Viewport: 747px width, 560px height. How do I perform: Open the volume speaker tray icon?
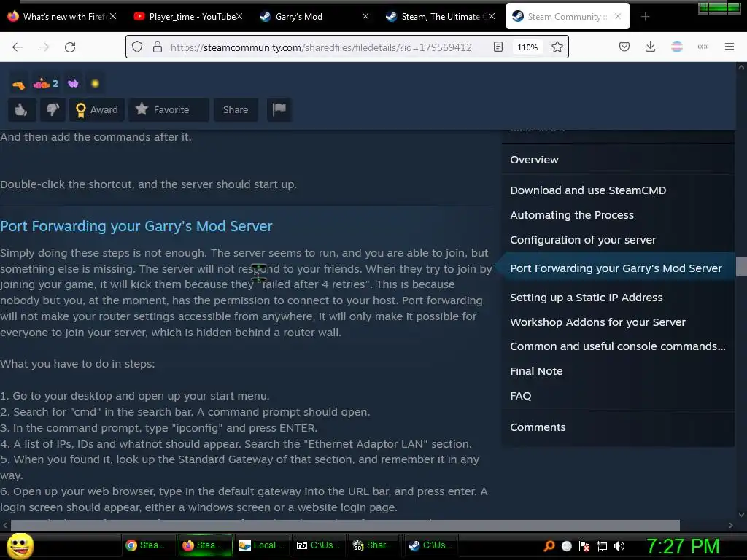(x=619, y=546)
